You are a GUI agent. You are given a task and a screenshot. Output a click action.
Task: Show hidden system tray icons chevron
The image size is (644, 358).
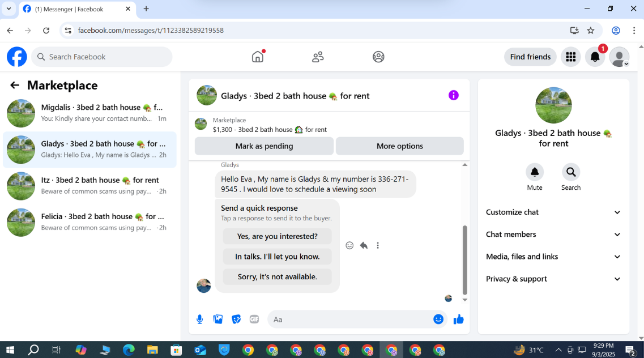point(558,350)
